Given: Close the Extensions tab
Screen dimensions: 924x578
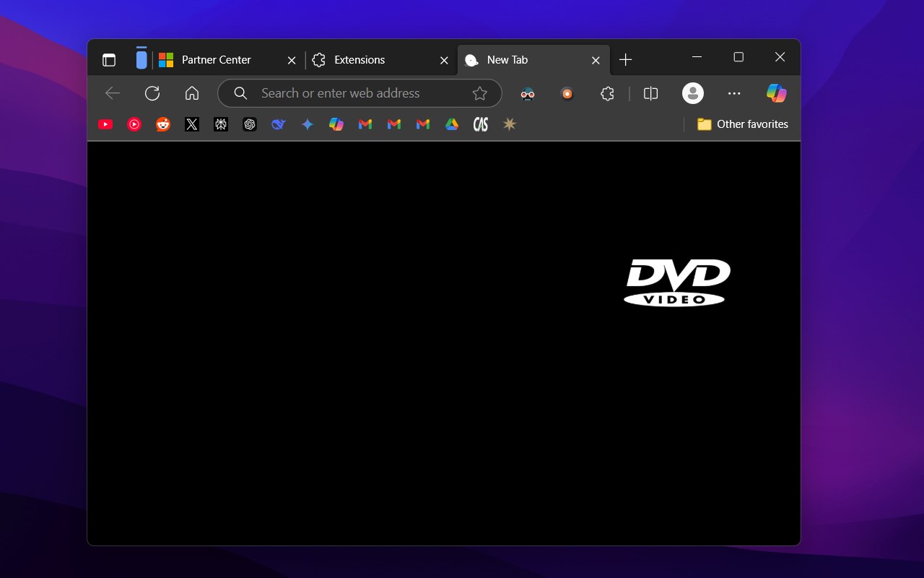Looking at the screenshot, I should [x=445, y=61].
